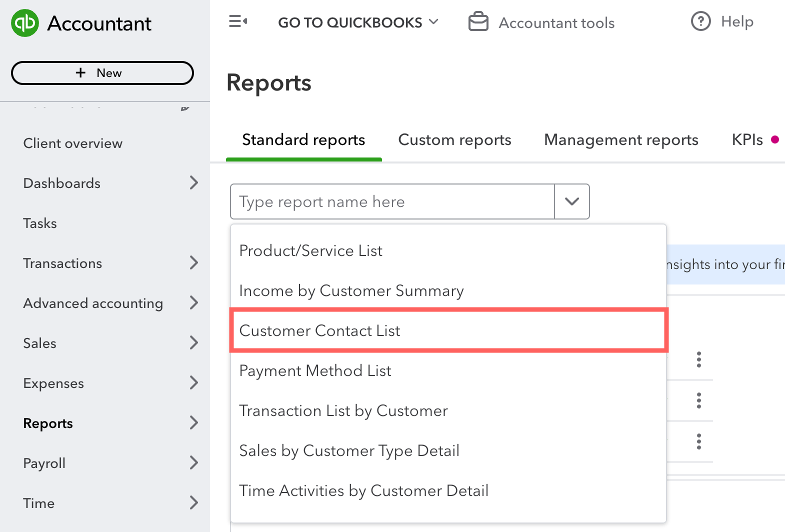
Task: Toggle the report name dropdown arrow
Action: pos(571,201)
